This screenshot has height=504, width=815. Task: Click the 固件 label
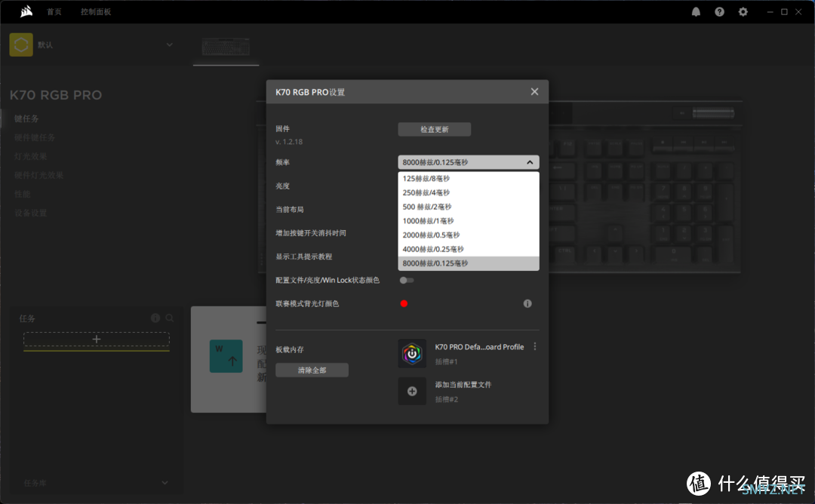click(282, 128)
